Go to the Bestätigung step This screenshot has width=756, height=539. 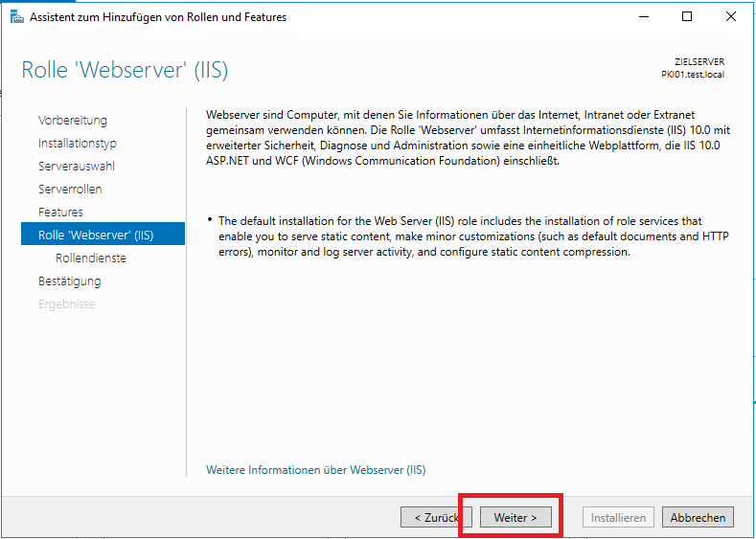[69, 281]
